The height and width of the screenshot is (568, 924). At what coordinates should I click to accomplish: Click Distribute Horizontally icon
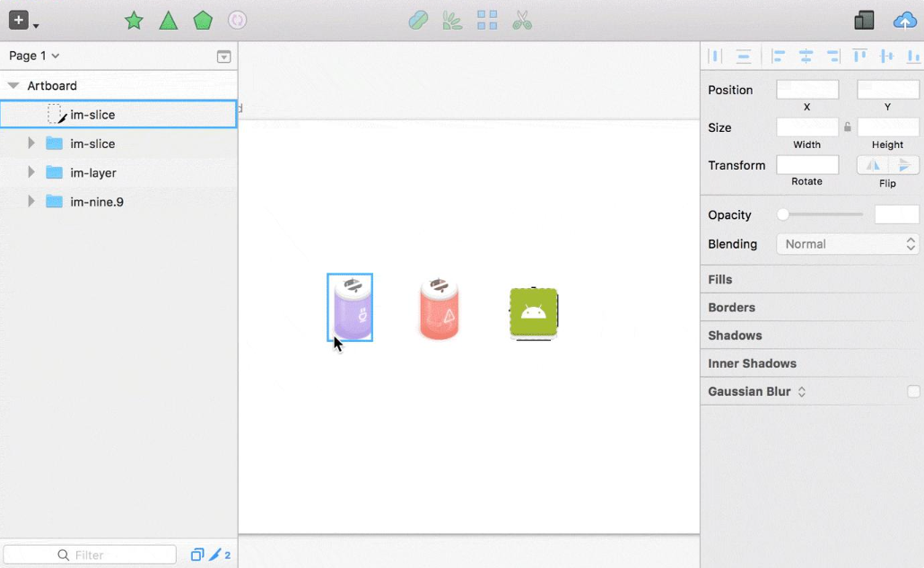point(715,57)
